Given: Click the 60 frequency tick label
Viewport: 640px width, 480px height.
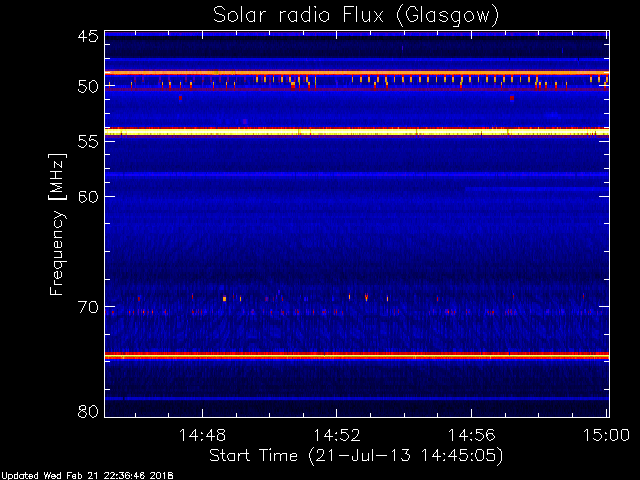Looking at the screenshot, I should (x=88, y=197).
